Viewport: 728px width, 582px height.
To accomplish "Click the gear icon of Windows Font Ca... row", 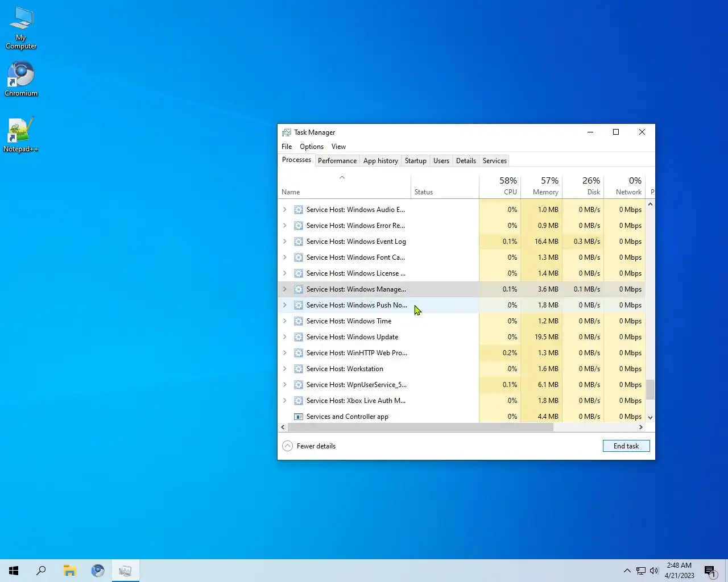I will tap(298, 257).
